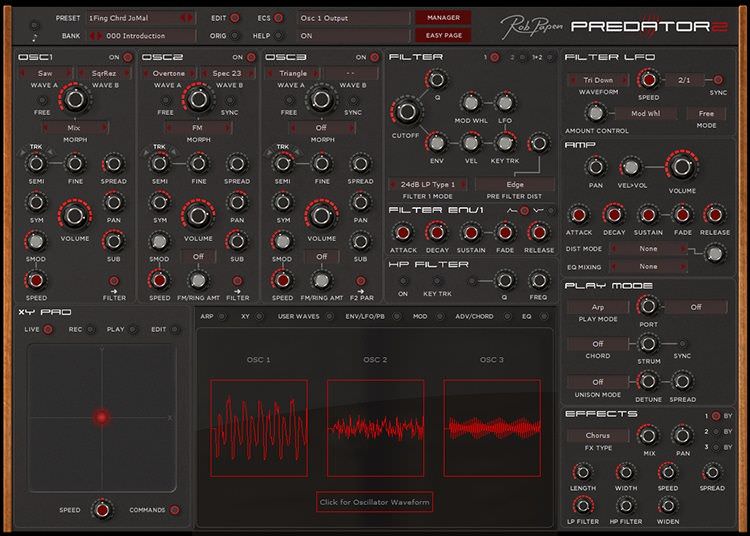Turn off the OSC1 ON switch

pyautogui.click(x=126, y=58)
